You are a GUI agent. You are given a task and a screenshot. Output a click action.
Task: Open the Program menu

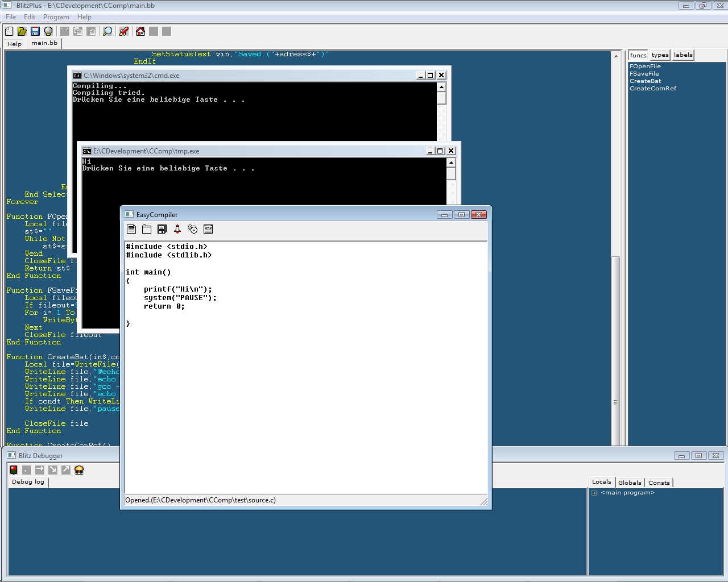[x=56, y=17]
